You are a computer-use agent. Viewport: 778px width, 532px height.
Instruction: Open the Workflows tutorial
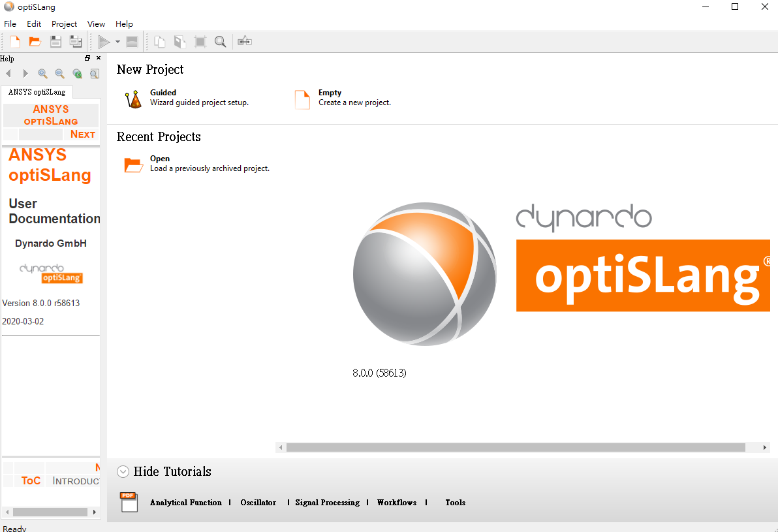(x=396, y=502)
